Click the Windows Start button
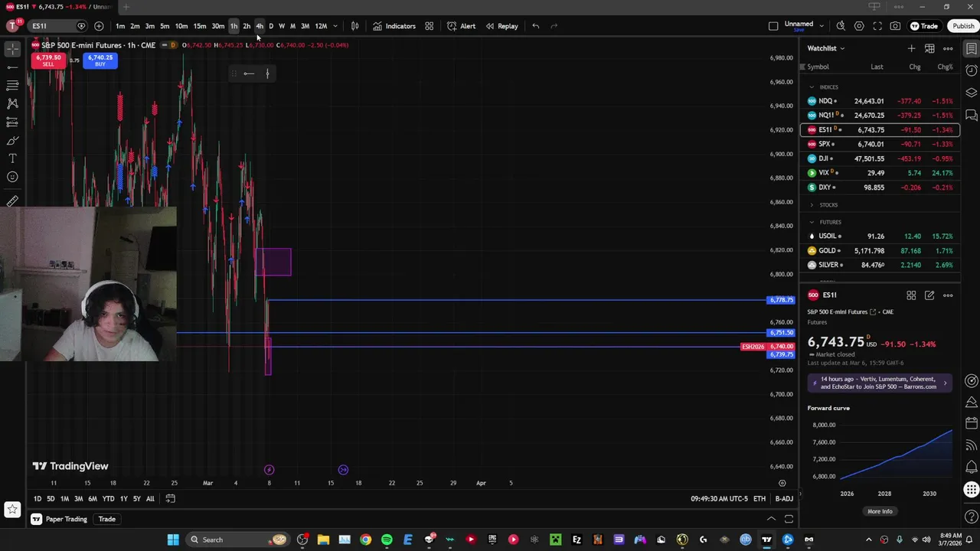Viewport: 980px width, 551px height. pos(173,540)
